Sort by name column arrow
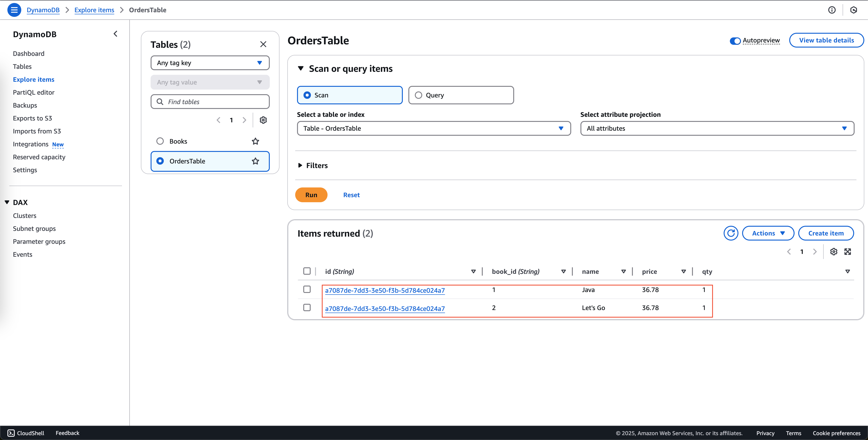 pos(623,271)
